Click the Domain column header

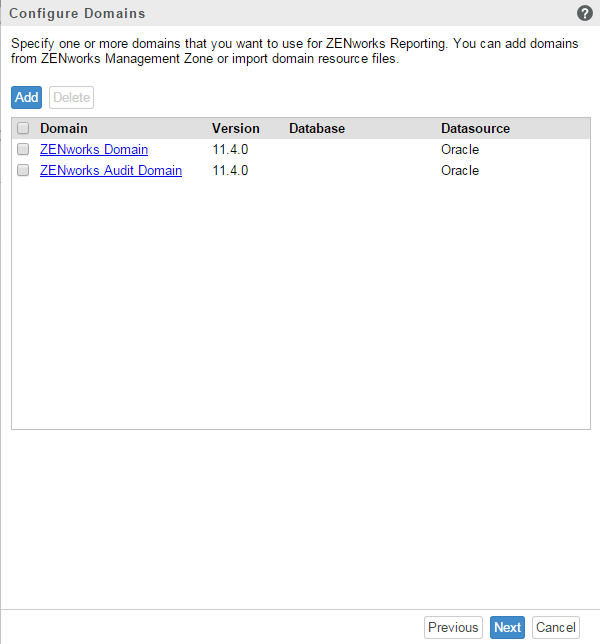[x=64, y=129]
